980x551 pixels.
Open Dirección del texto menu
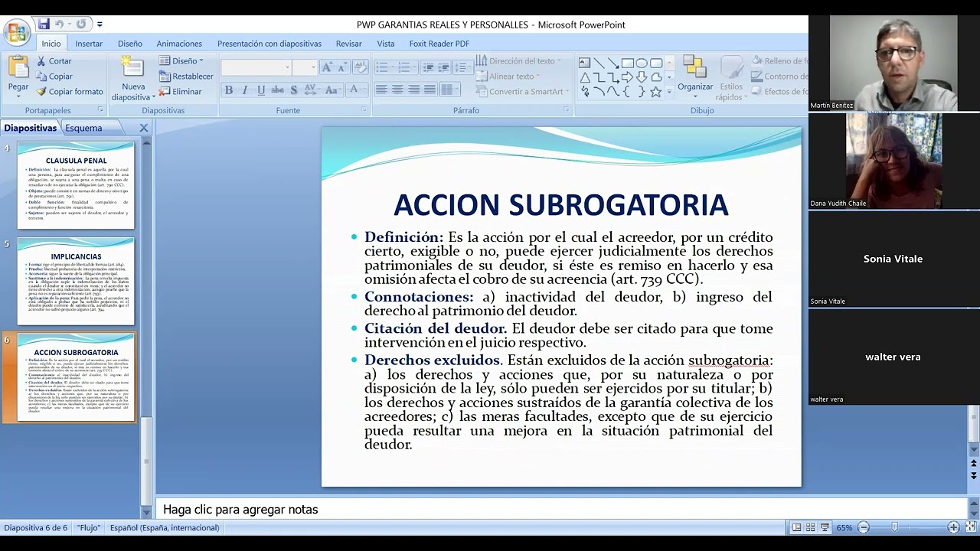(x=518, y=61)
